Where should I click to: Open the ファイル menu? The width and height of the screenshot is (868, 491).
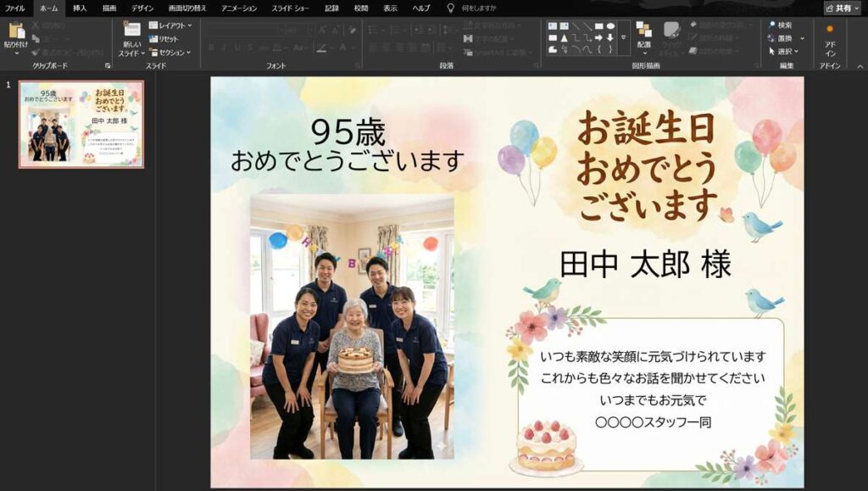click(15, 8)
